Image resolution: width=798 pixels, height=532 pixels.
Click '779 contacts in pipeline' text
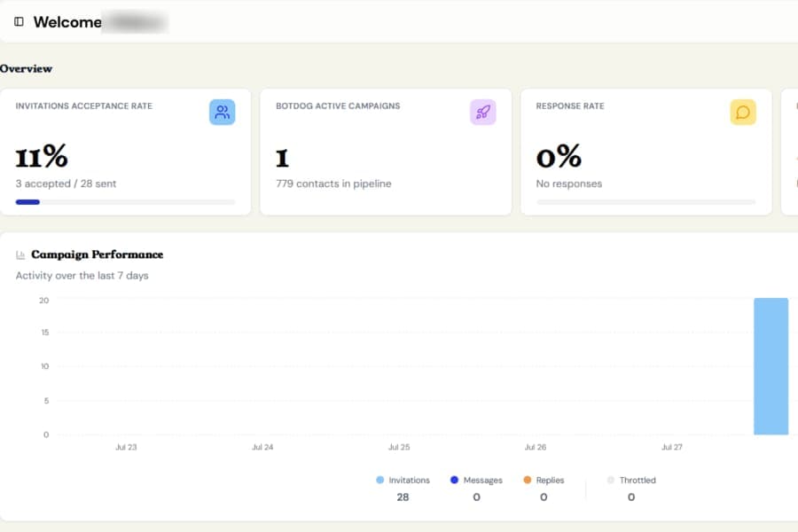pos(333,184)
